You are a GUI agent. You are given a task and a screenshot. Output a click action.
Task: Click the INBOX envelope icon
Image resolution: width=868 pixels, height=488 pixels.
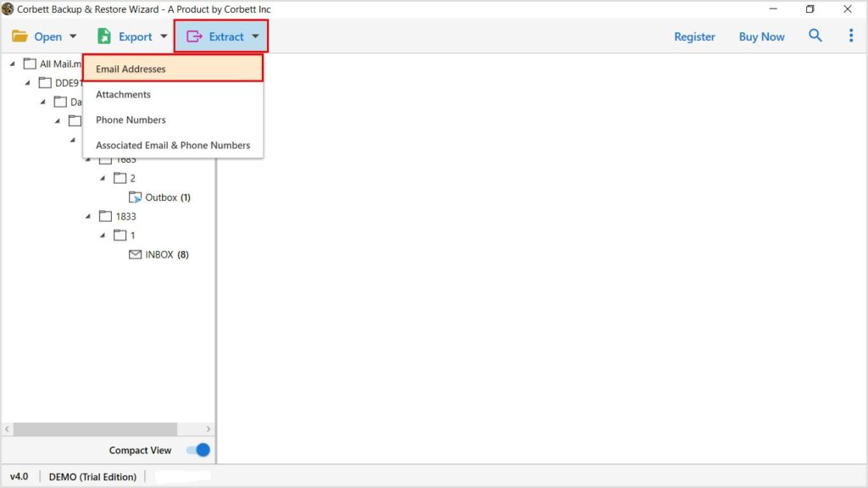135,254
